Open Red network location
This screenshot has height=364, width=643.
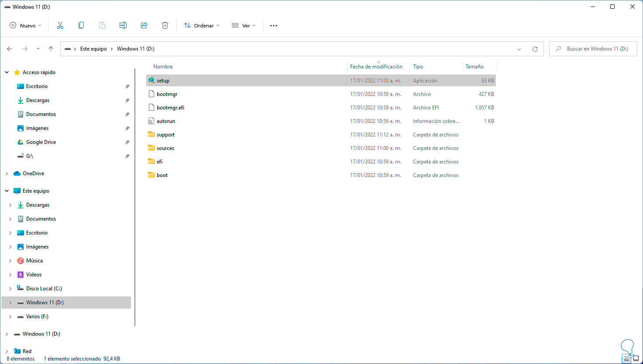[27, 351]
